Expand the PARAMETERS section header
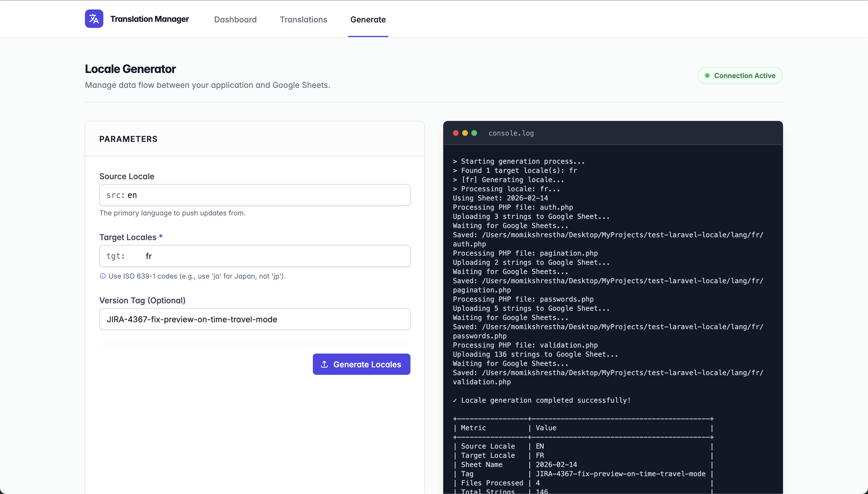The image size is (868, 494). tap(128, 139)
